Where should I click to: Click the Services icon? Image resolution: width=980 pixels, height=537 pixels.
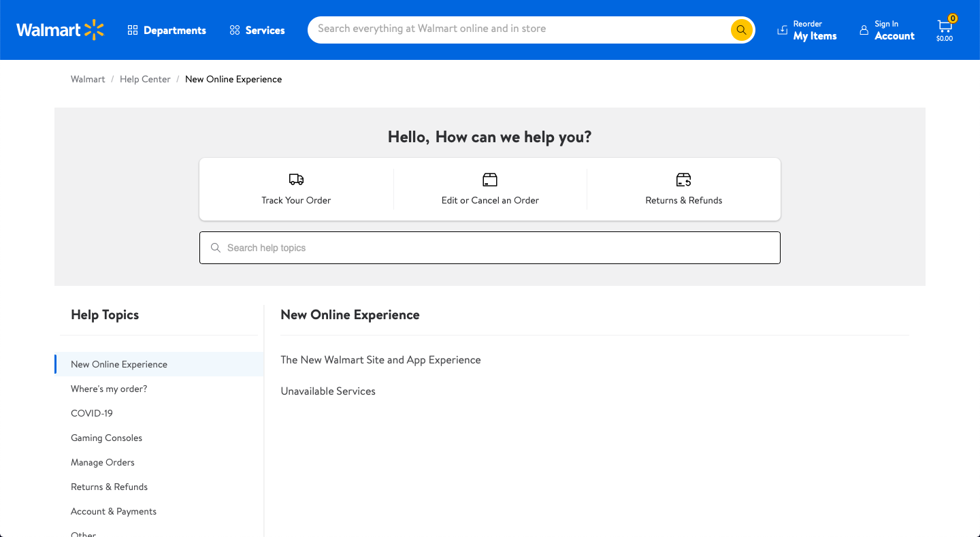tap(235, 30)
